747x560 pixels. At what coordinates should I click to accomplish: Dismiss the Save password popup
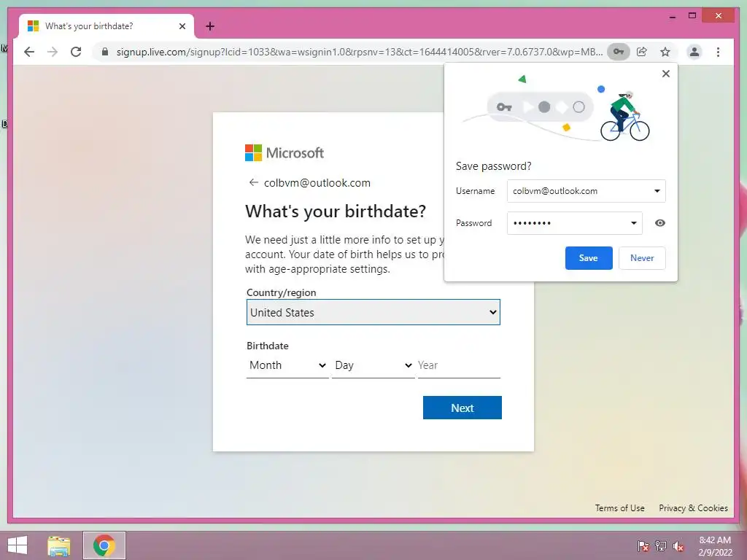[666, 74]
